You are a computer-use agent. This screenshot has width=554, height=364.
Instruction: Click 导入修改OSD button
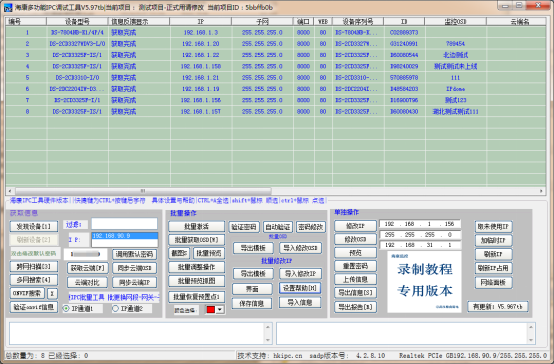[300, 248]
